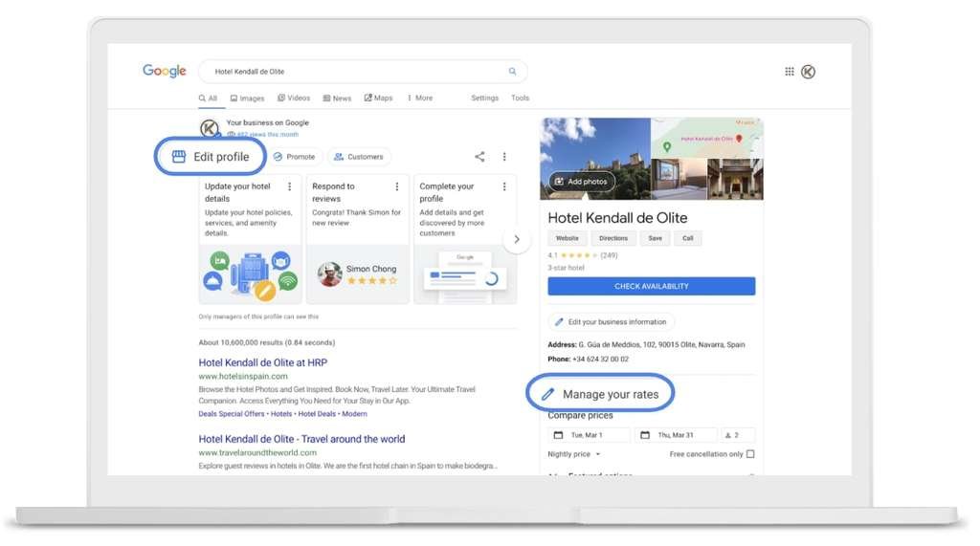Screen dimensions: 980x546
Task: Click the Website button
Action: pyautogui.click(x=568, y=238)
